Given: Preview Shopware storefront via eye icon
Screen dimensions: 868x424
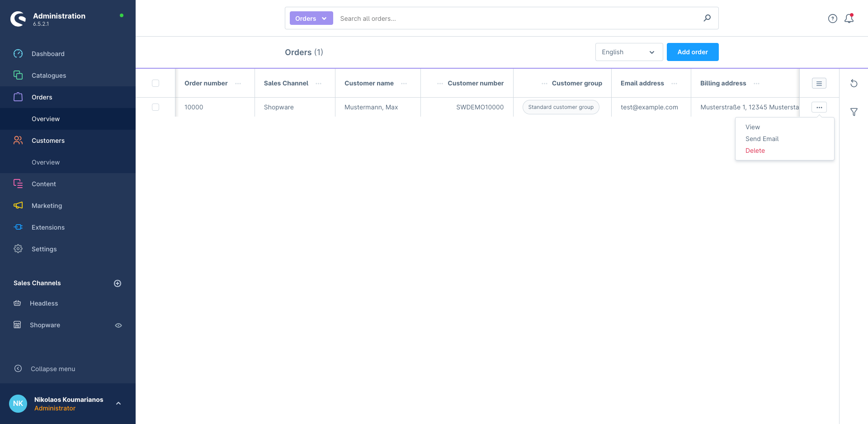Looking at the screenshot, I should (118, 325).
